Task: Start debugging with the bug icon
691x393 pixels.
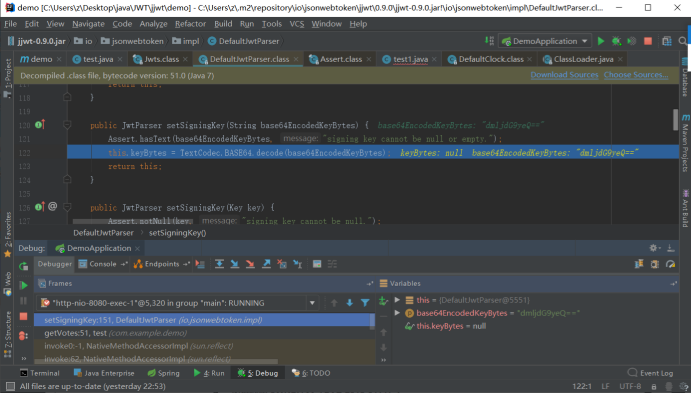Action: (x=616, y=41)
